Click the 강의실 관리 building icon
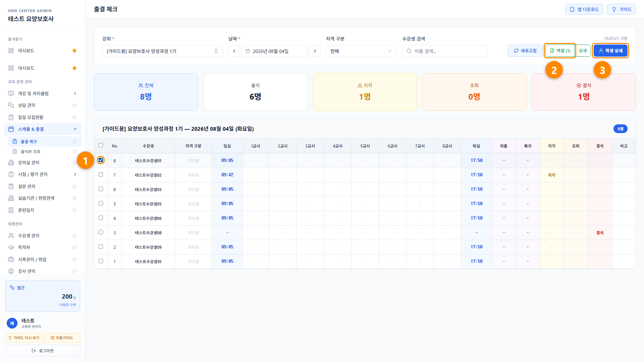 click(11, 163)
